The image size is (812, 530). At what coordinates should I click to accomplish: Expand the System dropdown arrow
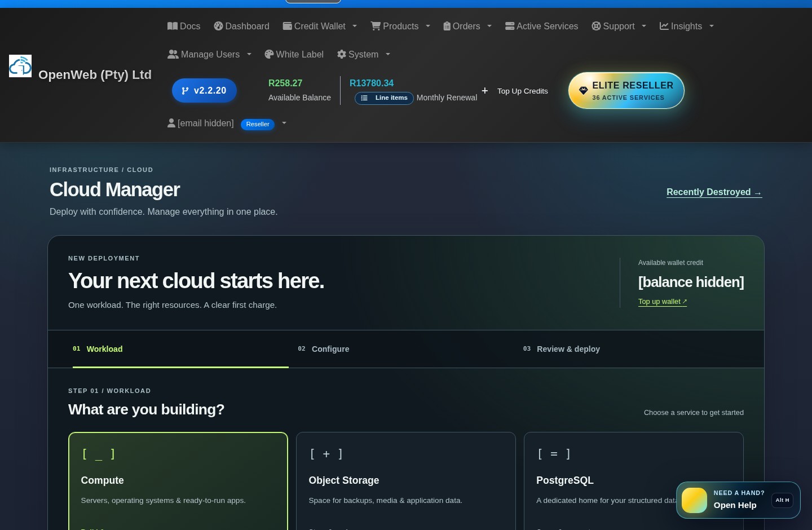pos(388,54)
